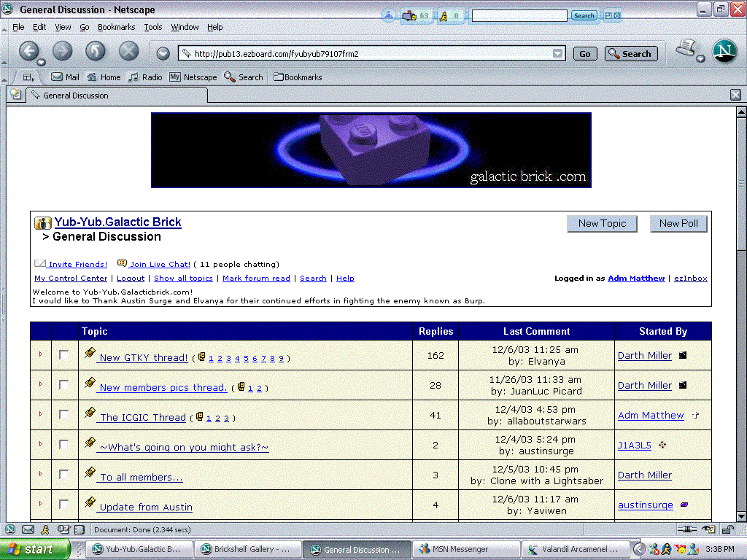Open the Bookmarks menu
The height and width of the screenshot is (560, 747).
pyautogui.click(x=116, y=27)
